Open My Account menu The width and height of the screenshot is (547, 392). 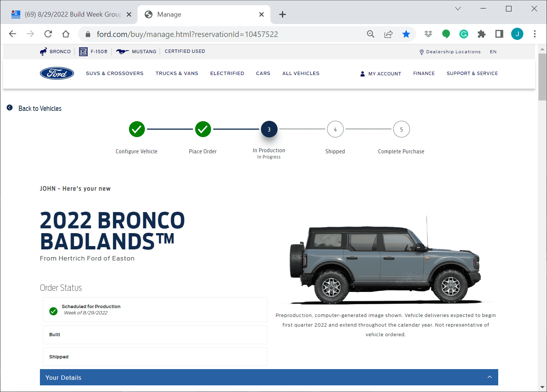[381, 74]
